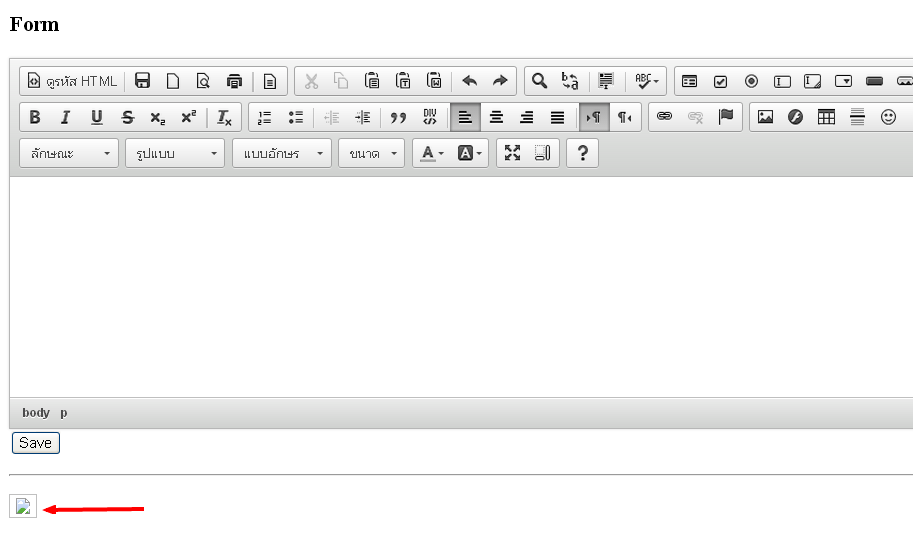This screenshot has height=547, width=913.
Task: Insert a text field form element
Action: point(782,81)
